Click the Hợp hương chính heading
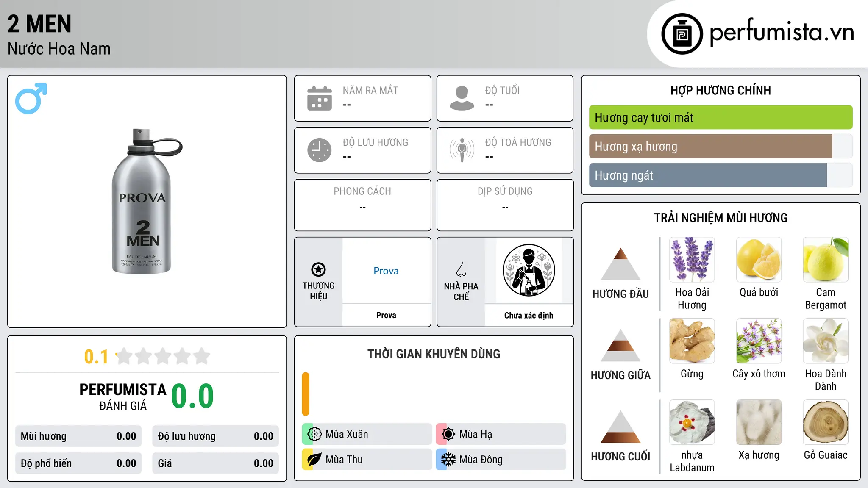 721,90
